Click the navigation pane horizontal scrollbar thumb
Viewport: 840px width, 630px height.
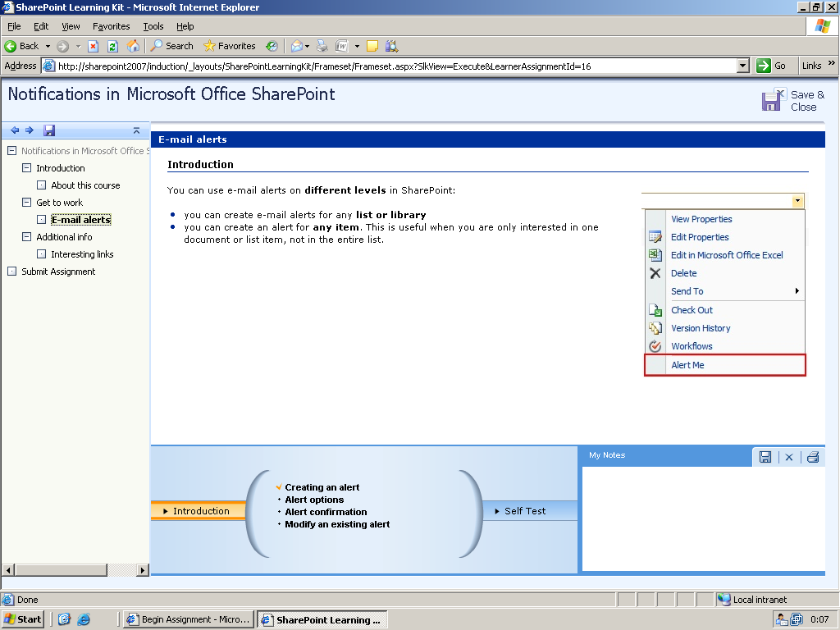point(61,569)
